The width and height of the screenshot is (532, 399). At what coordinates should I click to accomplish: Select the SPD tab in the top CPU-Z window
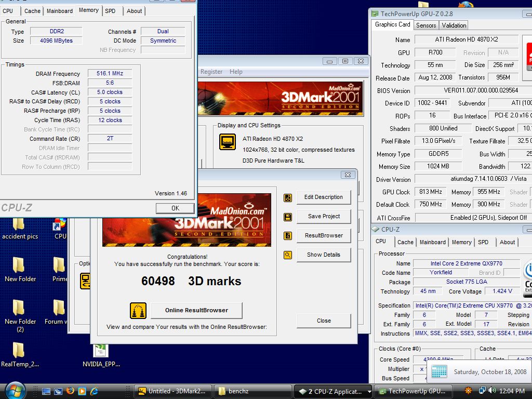coord(110,11)
